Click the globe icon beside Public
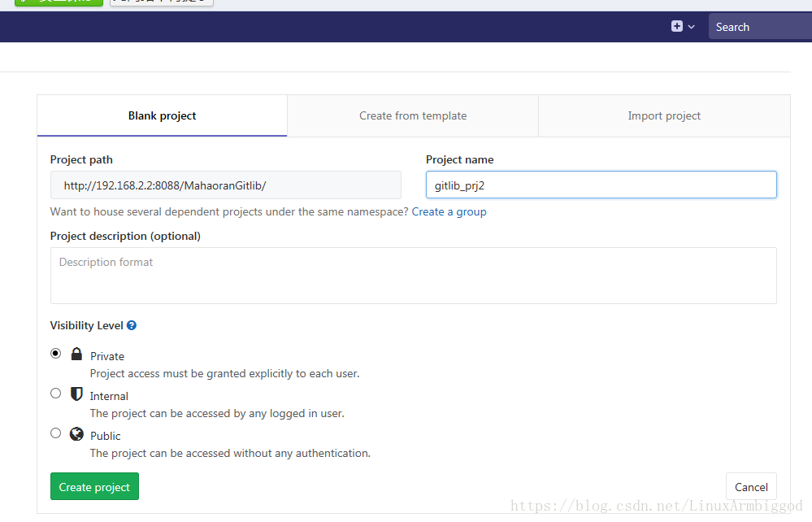The width and height of the screenshot is (812, 522). click(x=76, y=434)
